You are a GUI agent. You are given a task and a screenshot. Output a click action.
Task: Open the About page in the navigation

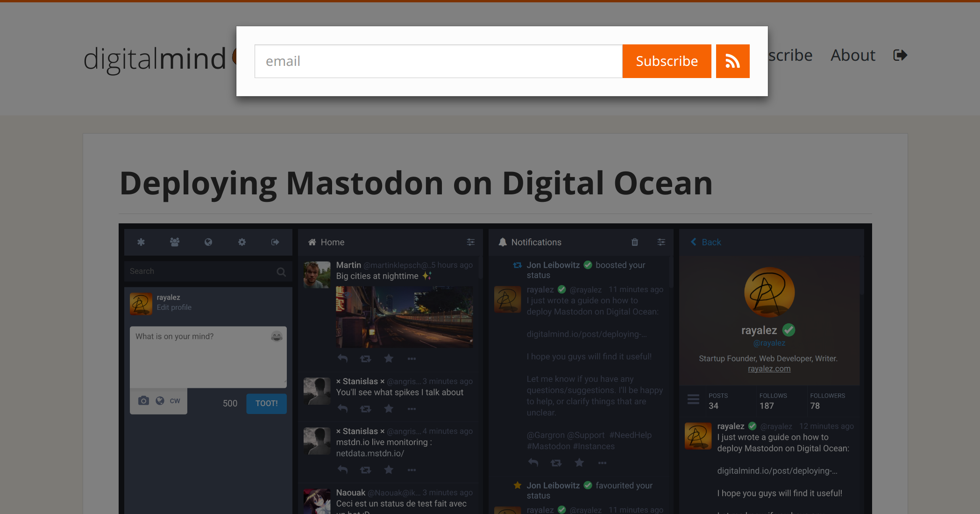[x=852, y=56]
